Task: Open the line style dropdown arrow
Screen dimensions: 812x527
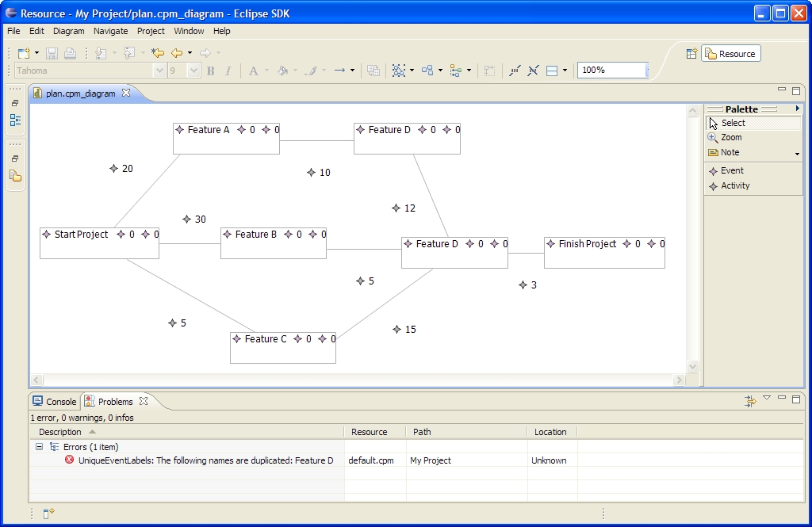Action: (353, 71)
